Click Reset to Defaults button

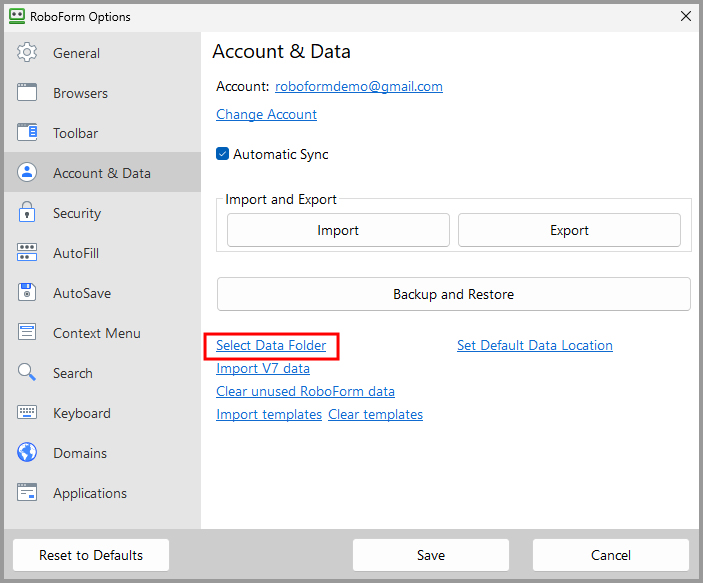click(x=91, y=555)
